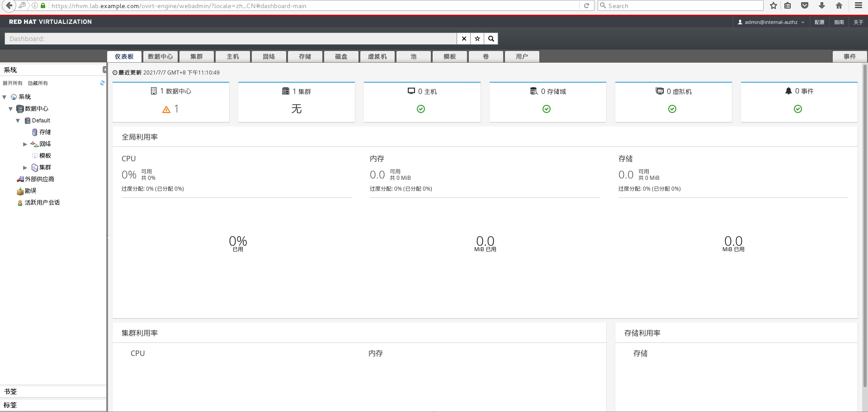Select 外部供应商 in the system tree
This screenshot has width=868, height=412.
point(39,179)
